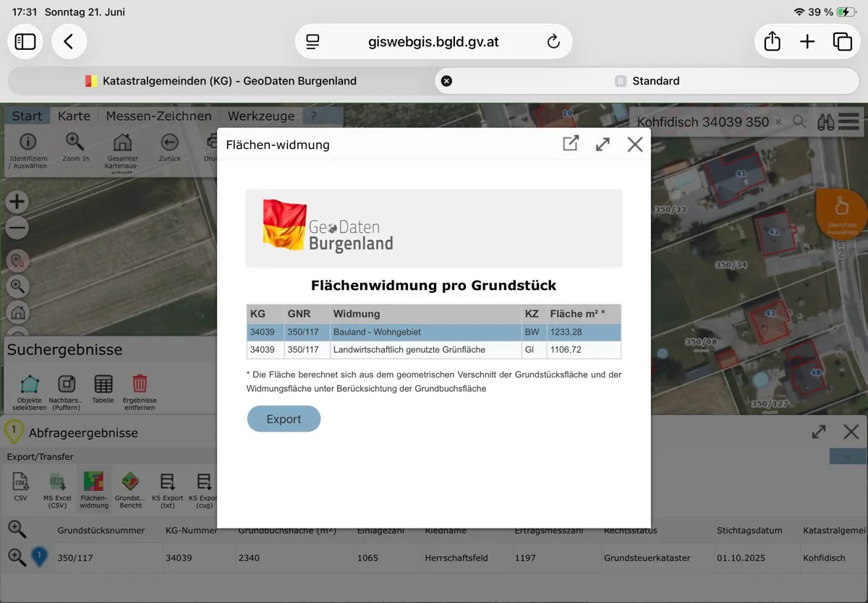Open the Flächenwidmung report icon
This screenshot has height=603, width=868.
click(94, 489)
